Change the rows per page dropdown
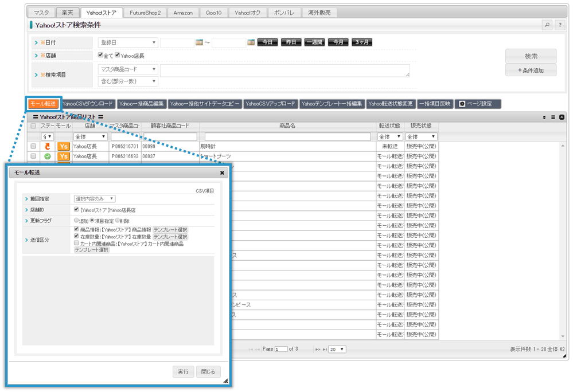This screenshot has width=573, height=392. 337,350
